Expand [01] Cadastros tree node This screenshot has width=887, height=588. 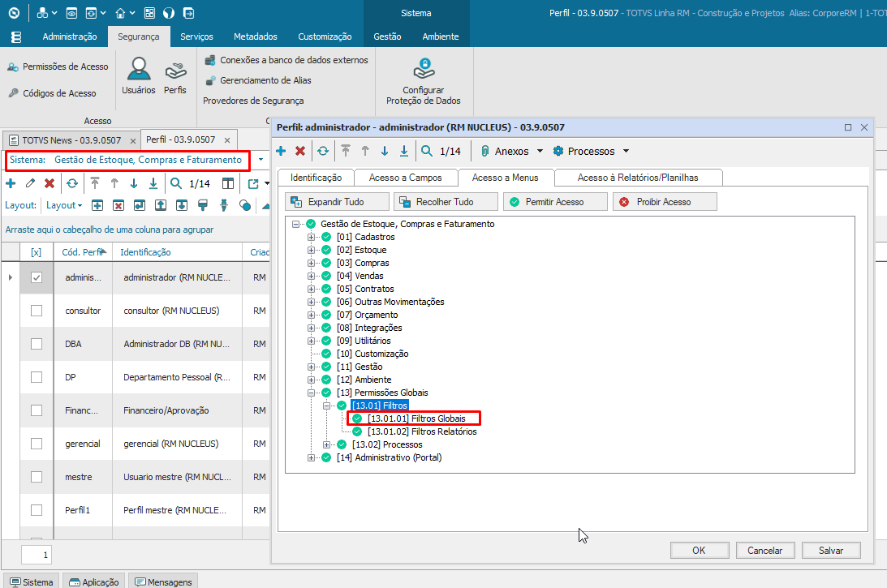pos(311,237)
